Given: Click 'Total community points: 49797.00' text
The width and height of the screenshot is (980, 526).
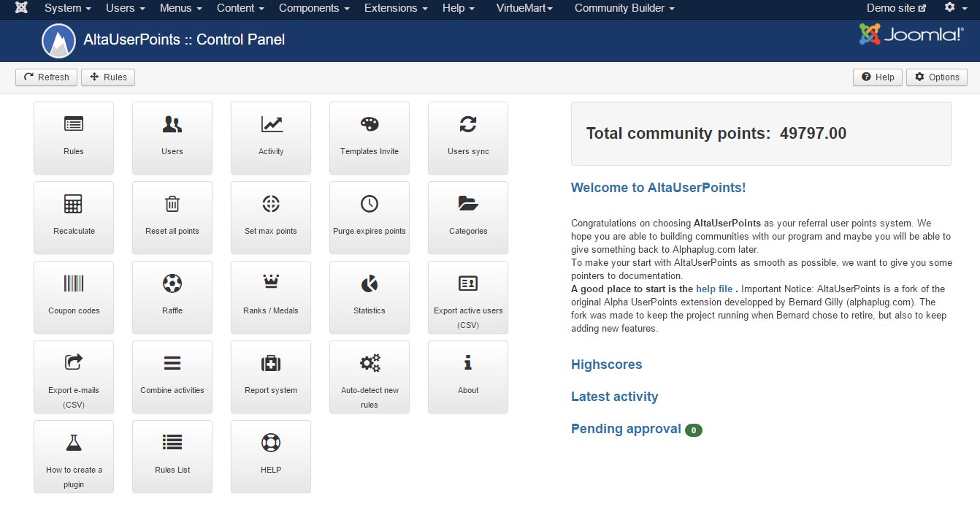Looking at the screenshot, I should pos(716,134).
